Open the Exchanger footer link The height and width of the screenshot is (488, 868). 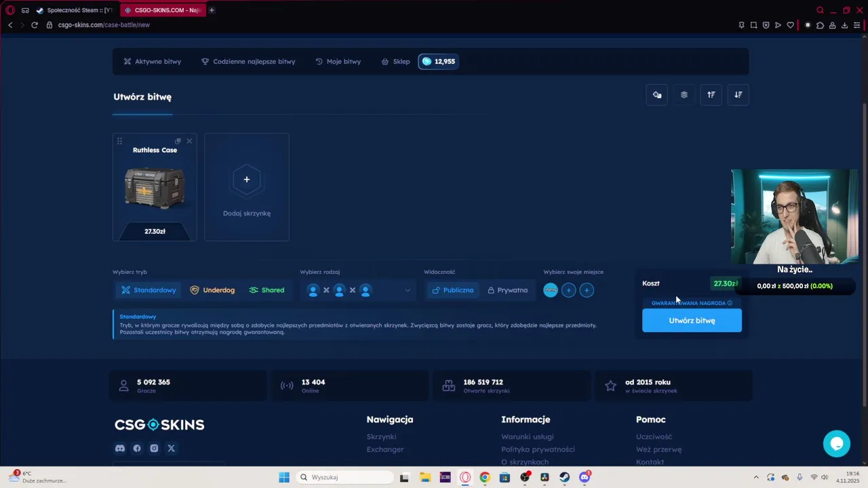pyautogui.click(x=385, y=449)
